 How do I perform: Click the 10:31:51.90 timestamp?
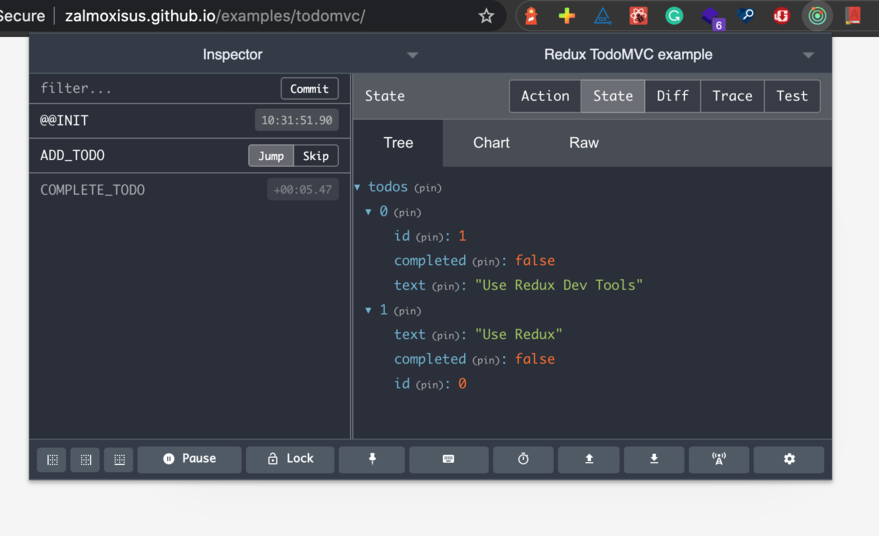tap(297, 121)
